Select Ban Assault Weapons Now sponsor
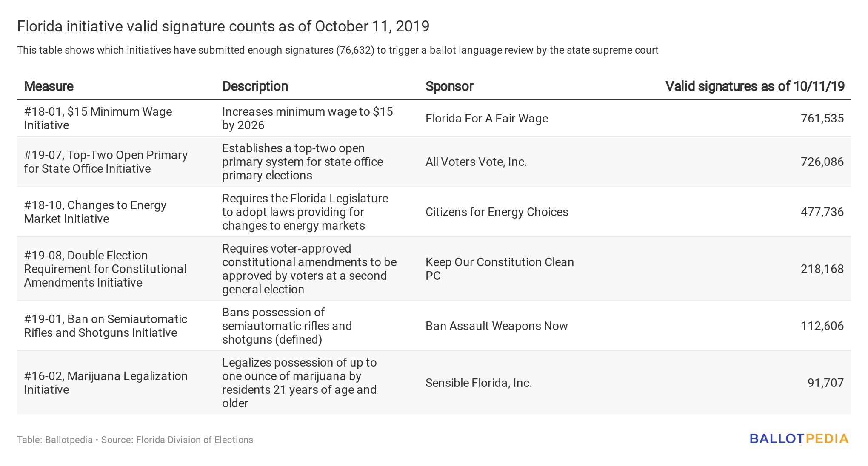This screenshot has width=868, height=466. click(497, 326)
